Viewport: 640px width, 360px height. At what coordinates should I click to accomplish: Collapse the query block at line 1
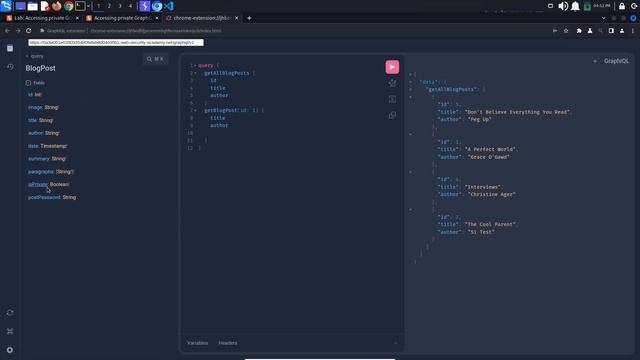(195, 66)
